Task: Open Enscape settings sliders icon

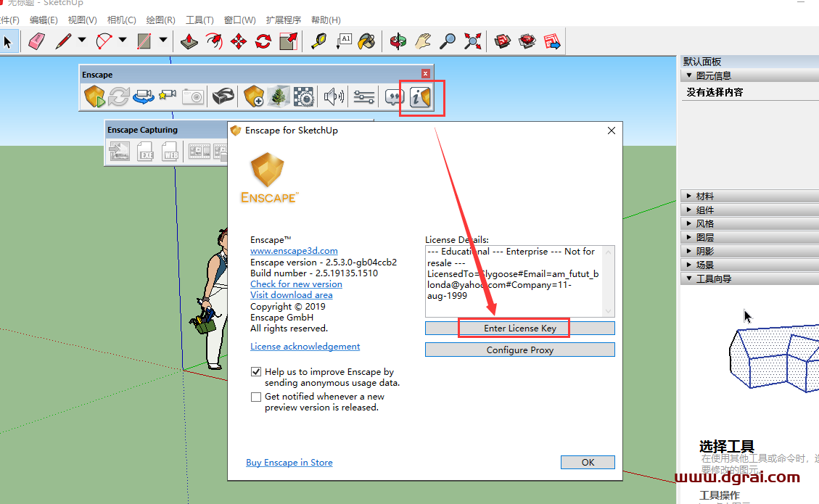Action: [363, 97]
